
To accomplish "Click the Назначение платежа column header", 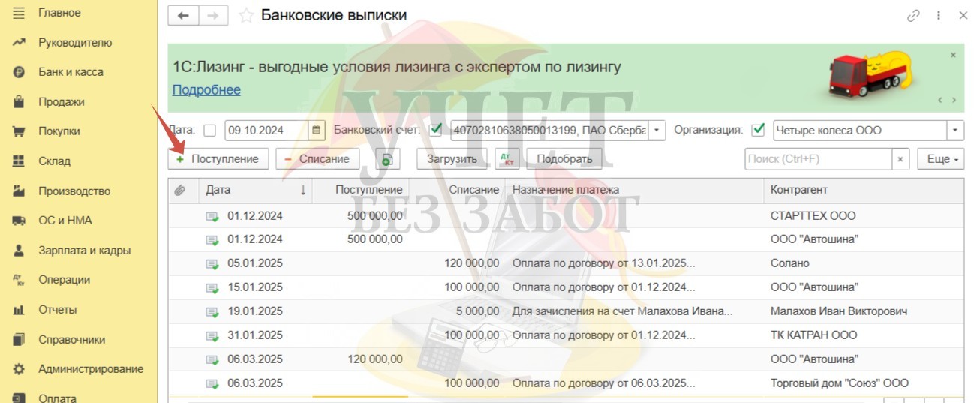I will (x=635, y=191).
